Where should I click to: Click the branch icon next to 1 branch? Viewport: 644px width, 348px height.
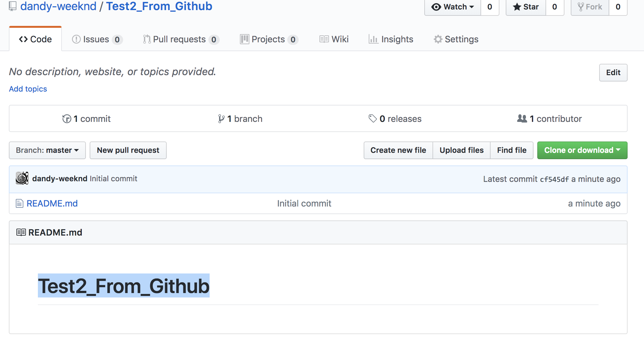pyautogui.click(x=221, y=119)
